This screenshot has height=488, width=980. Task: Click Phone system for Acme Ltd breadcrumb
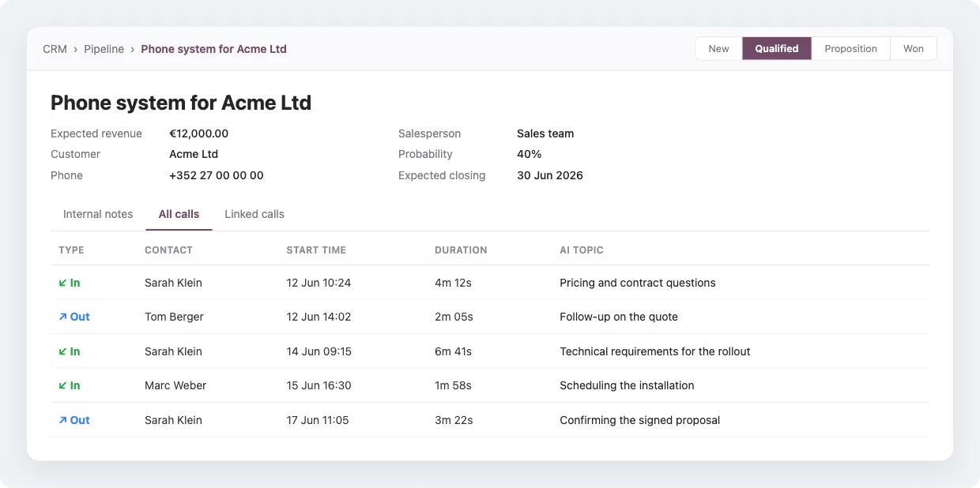point(213,49)
